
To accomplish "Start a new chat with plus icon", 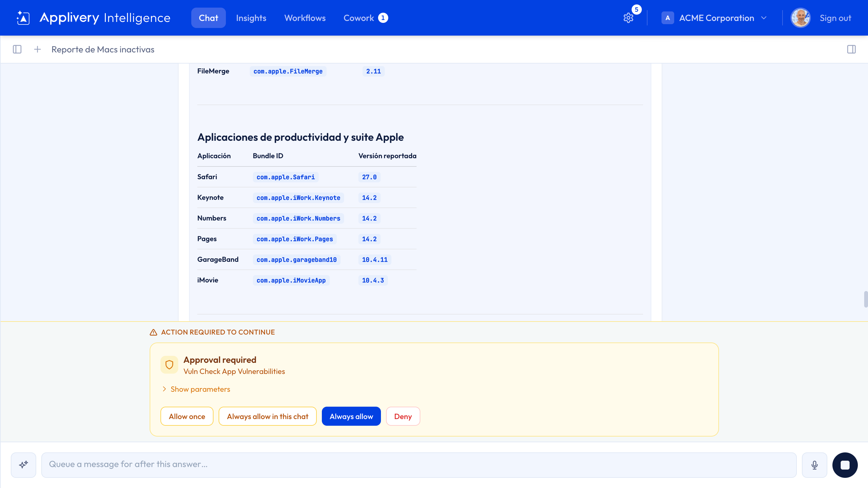I will (x=37, y=50).
